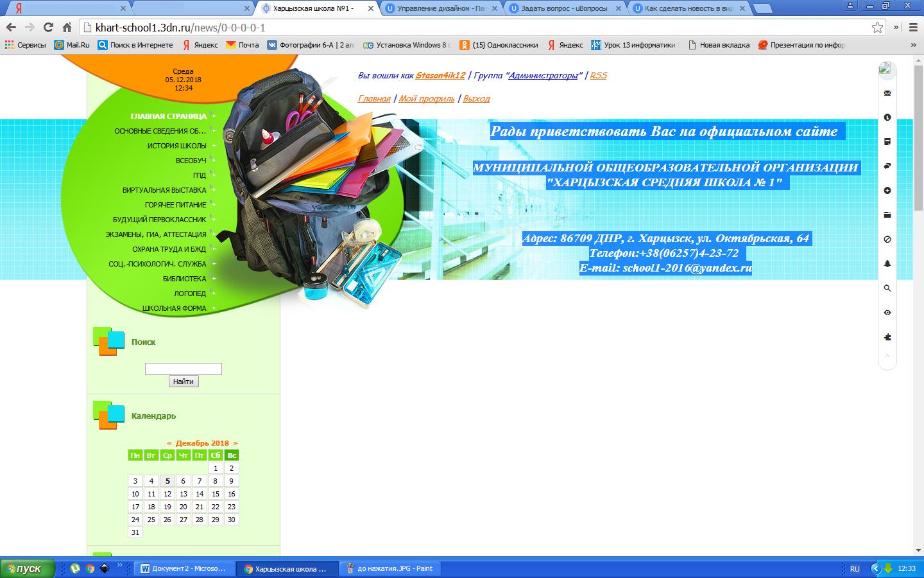
Task: Go to next month in calendar
Action: point(235,443)
